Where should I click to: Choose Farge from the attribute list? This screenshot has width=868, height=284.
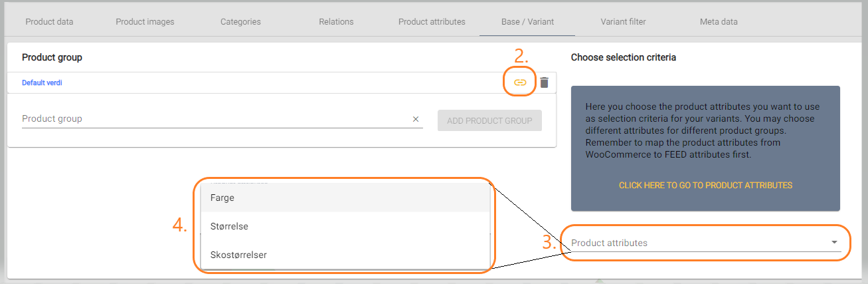point(345,198)
